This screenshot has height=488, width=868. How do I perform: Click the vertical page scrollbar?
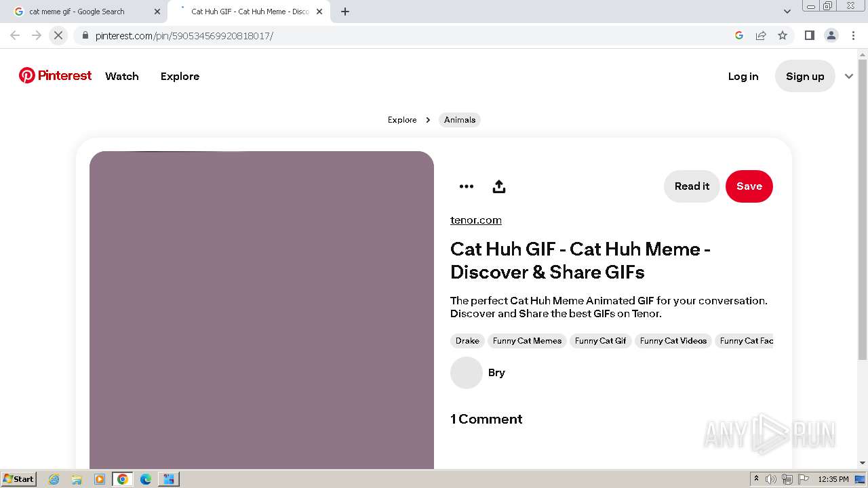point(863,210)
